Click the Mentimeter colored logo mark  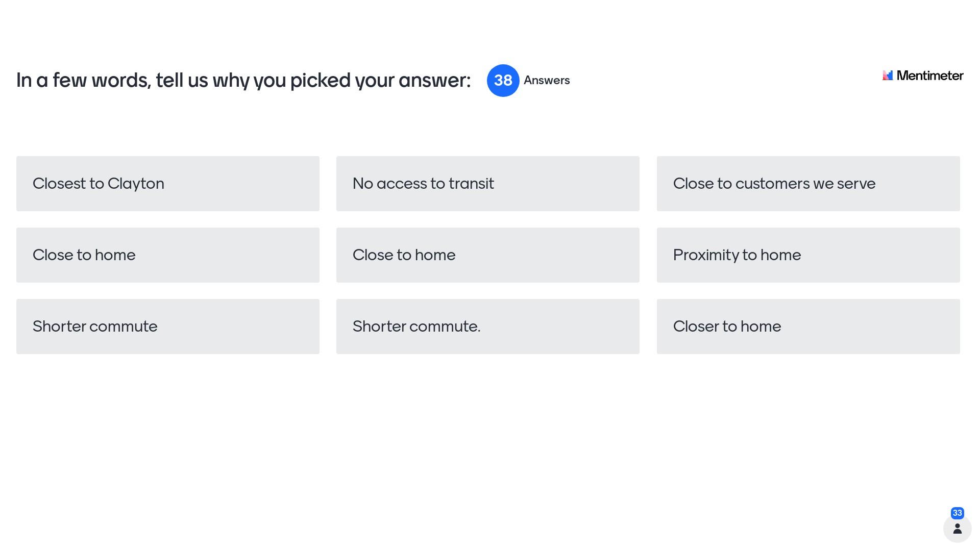(x=888, y=76)
